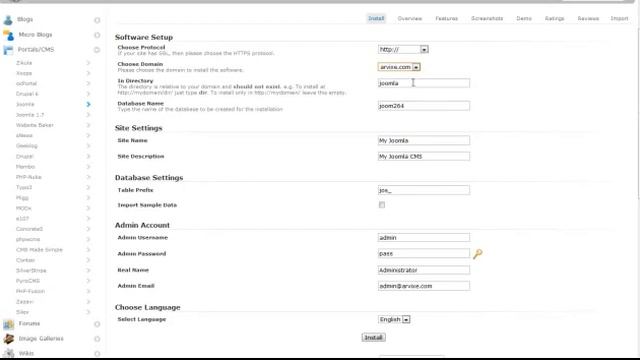Open the Features tab
640x360 pixels.
[x=447, y=18]
